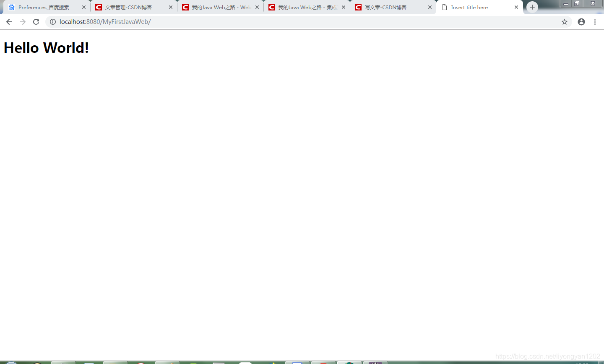Go back to previous page

coord(9,22)
